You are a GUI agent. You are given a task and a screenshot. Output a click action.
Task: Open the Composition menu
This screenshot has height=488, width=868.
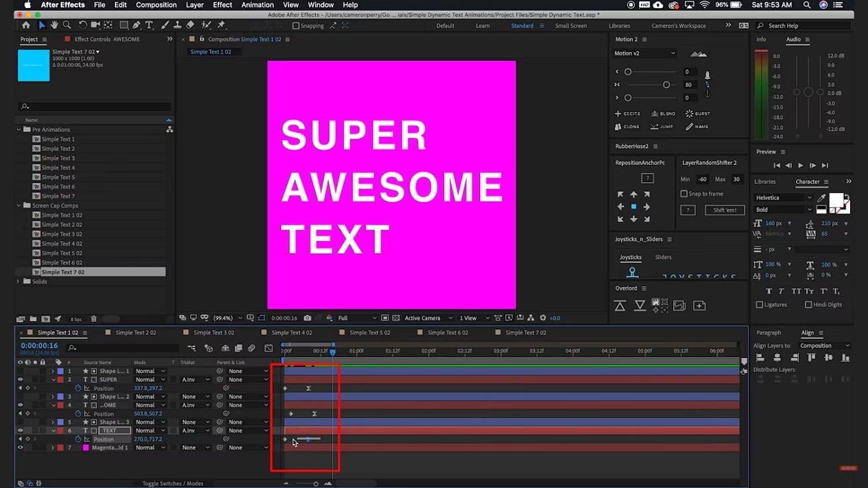coord(156,5)
